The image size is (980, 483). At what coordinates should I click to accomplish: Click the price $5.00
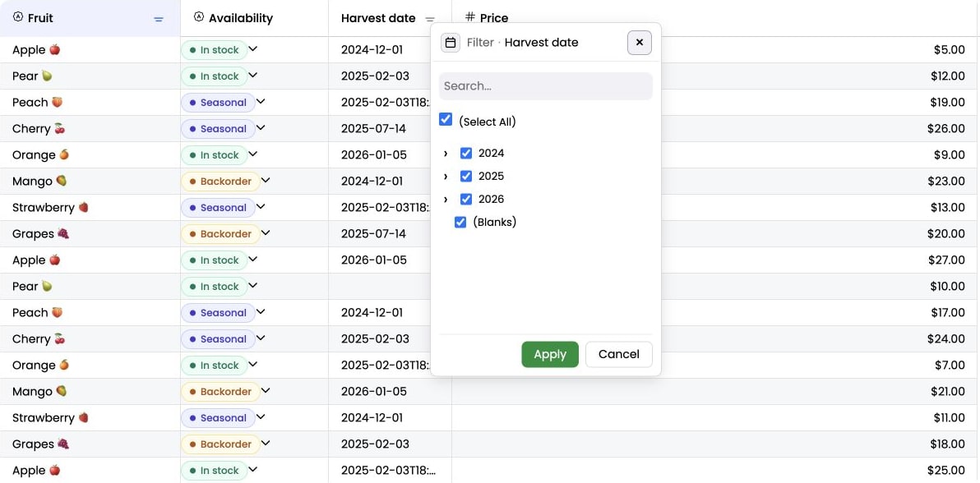pyautogui.click(x=949, y=50)
